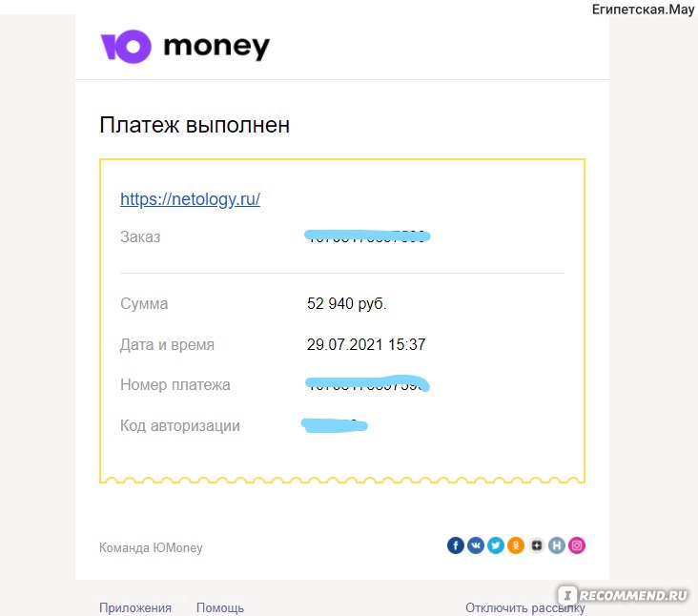
Task: Click the redacted Номер платежа value
Action: [367, 383]
